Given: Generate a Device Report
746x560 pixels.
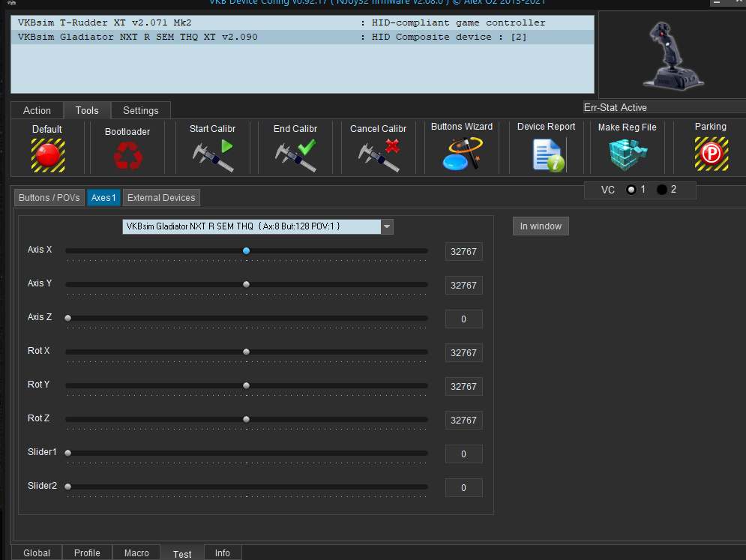Looking at the screenshot, I should pos(549,154).
